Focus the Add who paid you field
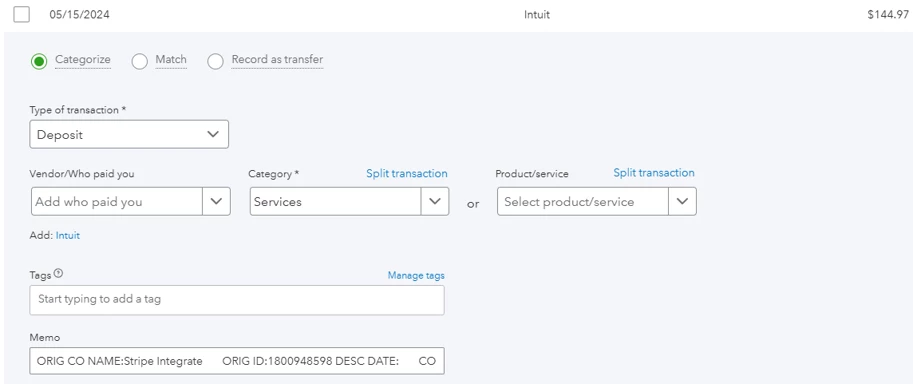The image size is (913, 384). [x=116, y=202]
